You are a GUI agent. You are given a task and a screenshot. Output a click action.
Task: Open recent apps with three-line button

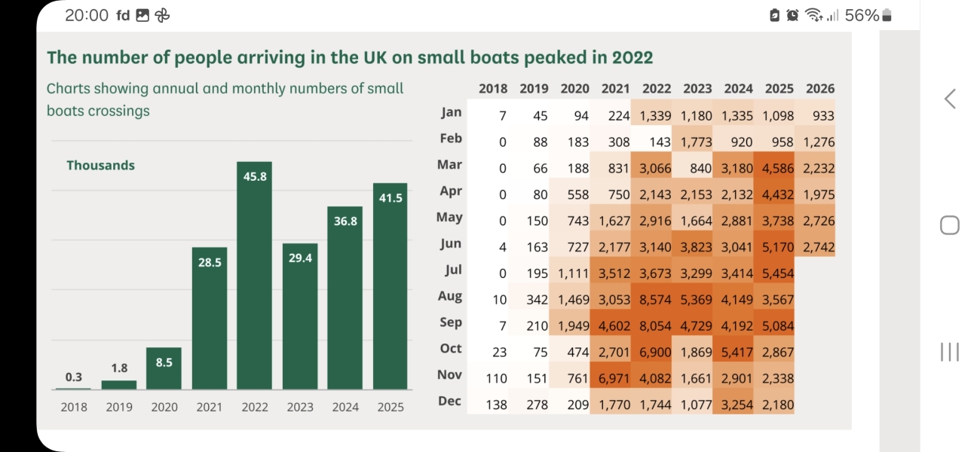click(950, 352)
